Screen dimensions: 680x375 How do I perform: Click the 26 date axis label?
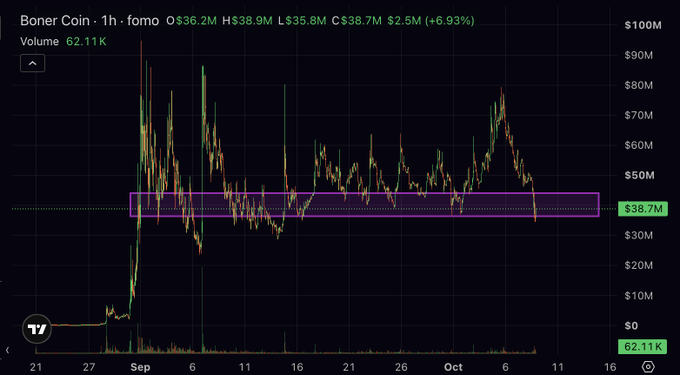[401, 367]
